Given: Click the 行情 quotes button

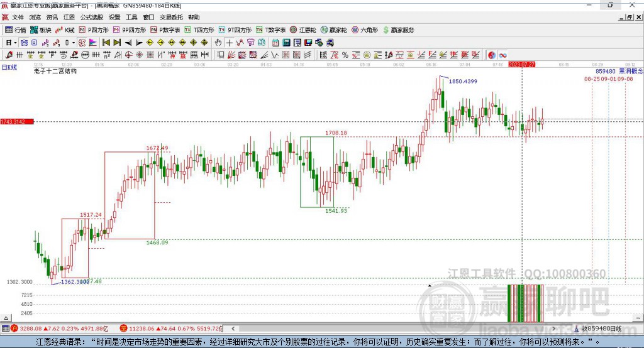Looking at the screenshot, I should click(x=16, y=30).
